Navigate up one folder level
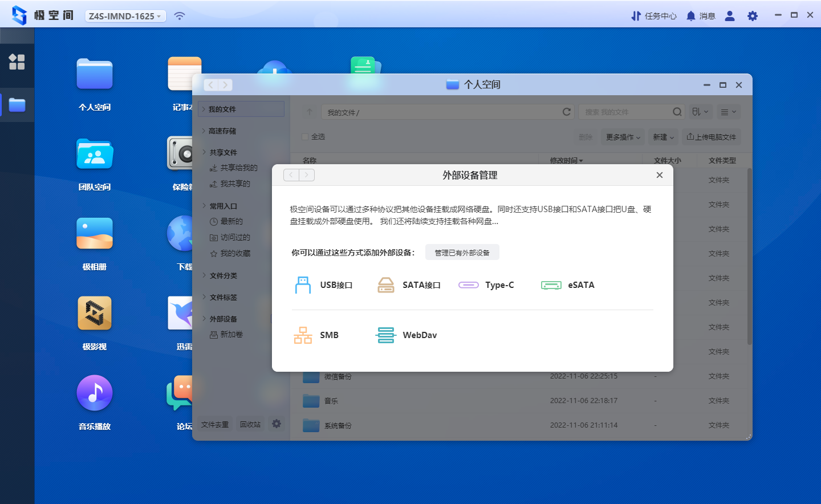 (x=310, y=112)
